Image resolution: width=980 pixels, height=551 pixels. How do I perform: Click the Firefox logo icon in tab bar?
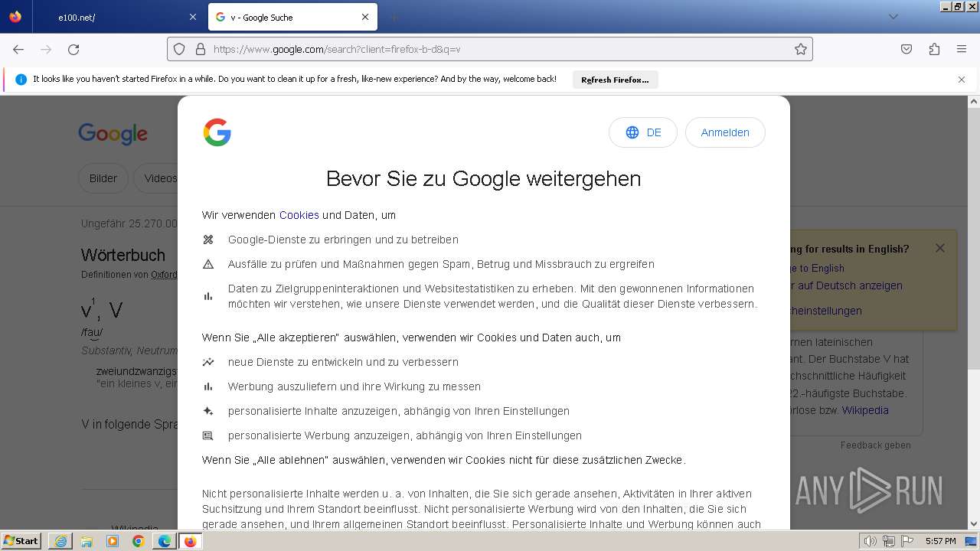click(15, 17)
